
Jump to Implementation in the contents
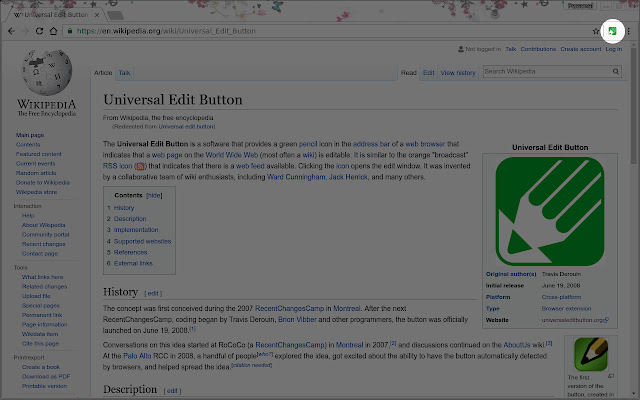[136, 230]
